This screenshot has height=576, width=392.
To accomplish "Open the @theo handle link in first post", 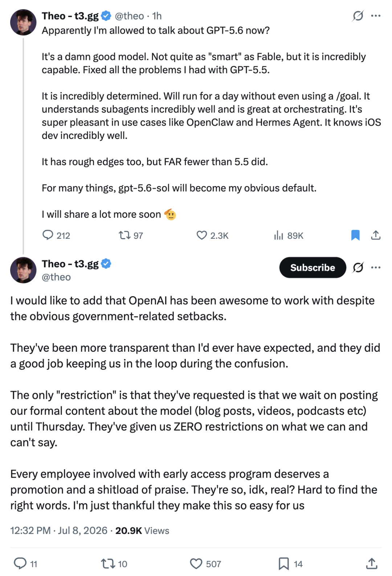I will click(x=129, y=16).
